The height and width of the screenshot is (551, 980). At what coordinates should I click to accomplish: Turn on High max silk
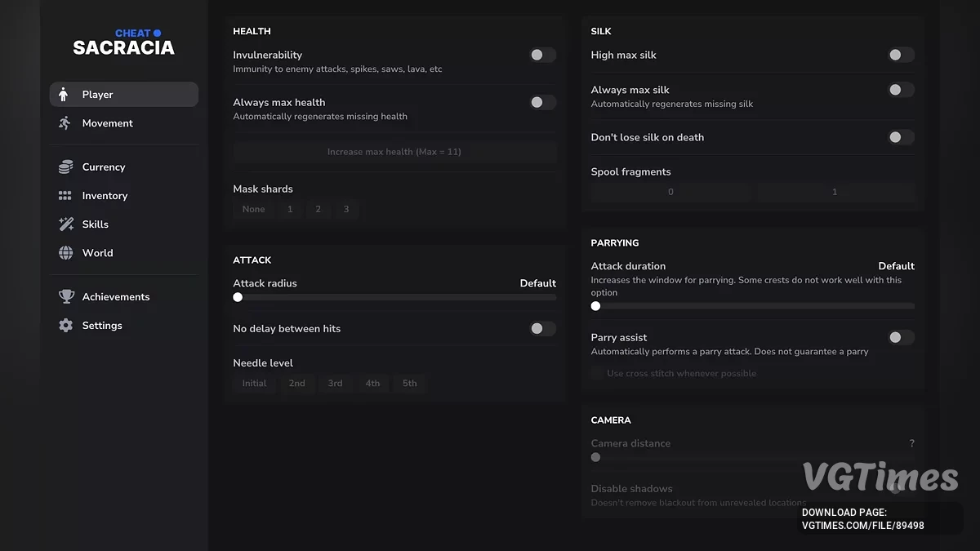(x=901, y=55)
